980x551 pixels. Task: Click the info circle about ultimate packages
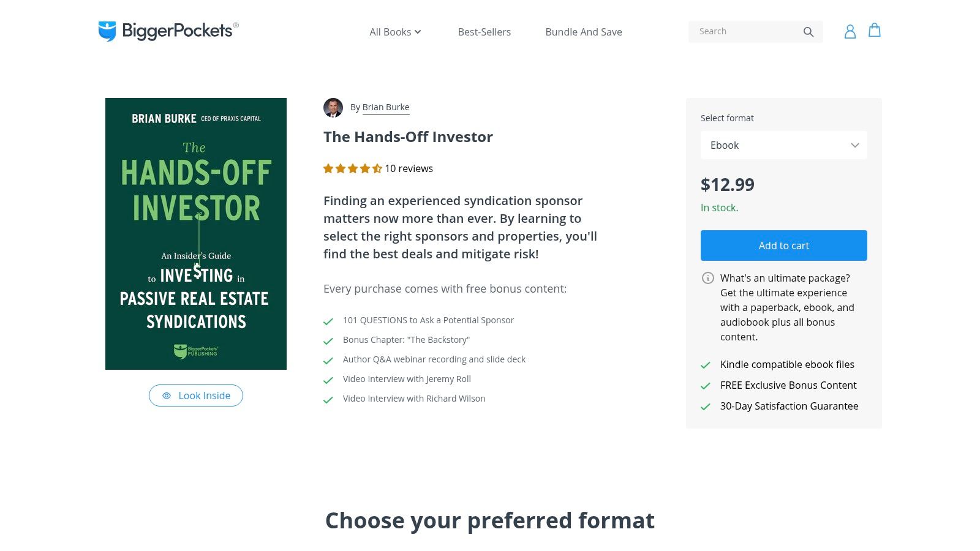[708, 278]
